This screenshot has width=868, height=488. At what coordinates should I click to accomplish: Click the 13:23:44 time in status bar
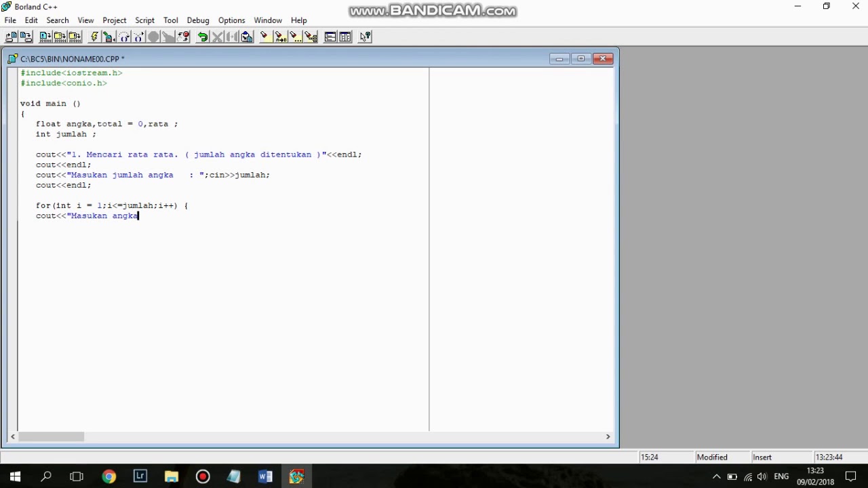829,457
